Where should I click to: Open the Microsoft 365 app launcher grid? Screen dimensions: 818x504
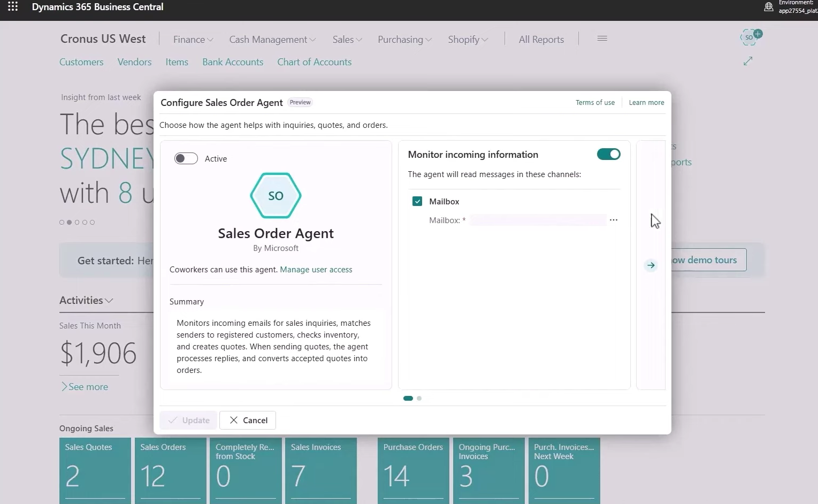pos(12,7)
